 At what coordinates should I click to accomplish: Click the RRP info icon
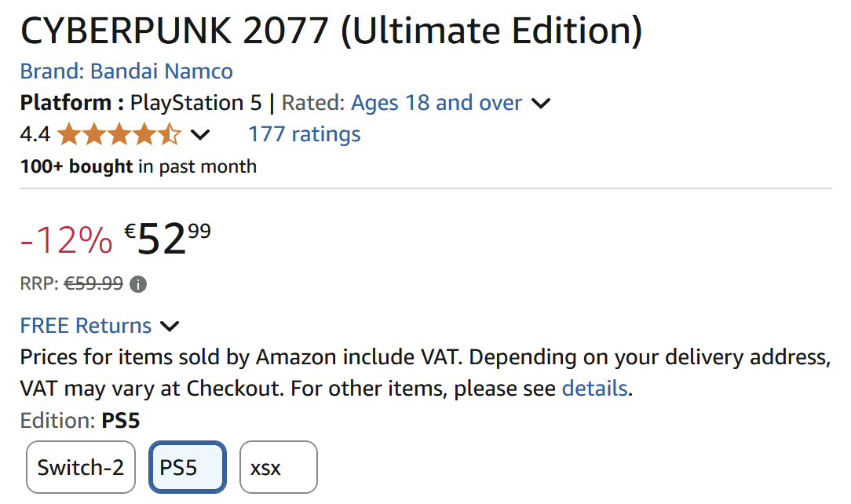(x=138, y=284)
